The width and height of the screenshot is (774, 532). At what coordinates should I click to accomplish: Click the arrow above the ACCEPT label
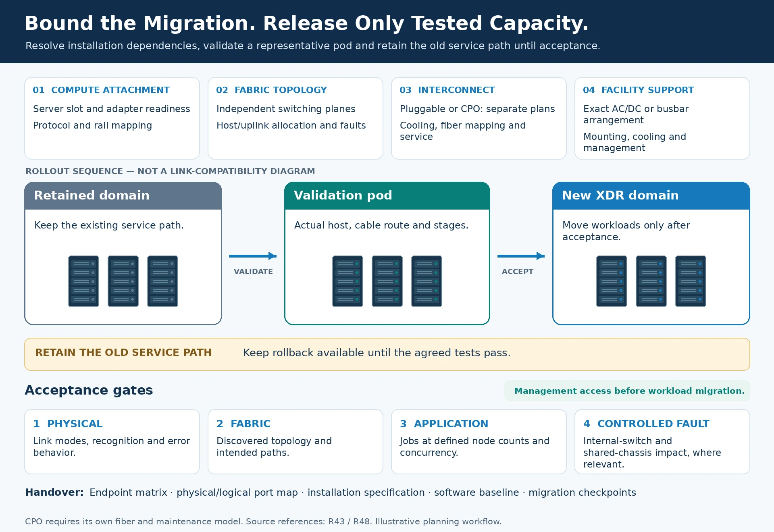tap(521, 256)
